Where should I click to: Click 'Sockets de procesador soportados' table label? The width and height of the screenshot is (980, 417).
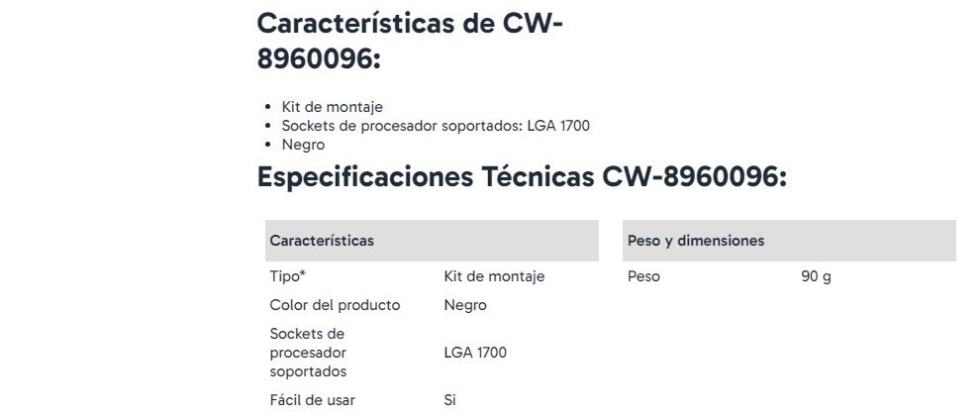tap(309, 353)
